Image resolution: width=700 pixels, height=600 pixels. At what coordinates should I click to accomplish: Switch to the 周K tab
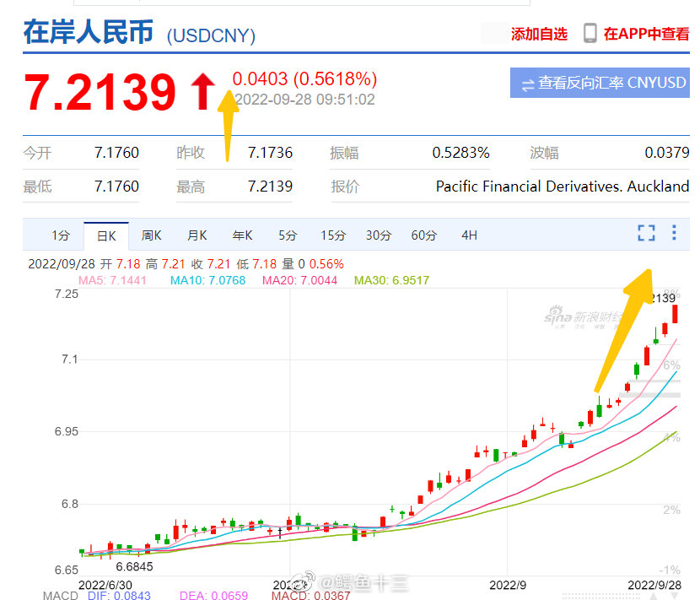point(151,235)
